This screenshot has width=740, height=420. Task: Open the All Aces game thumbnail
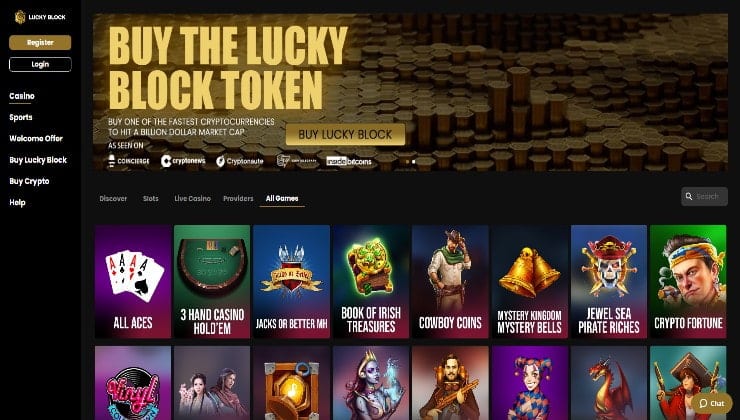pyautogui.click(x=133, y=281)
